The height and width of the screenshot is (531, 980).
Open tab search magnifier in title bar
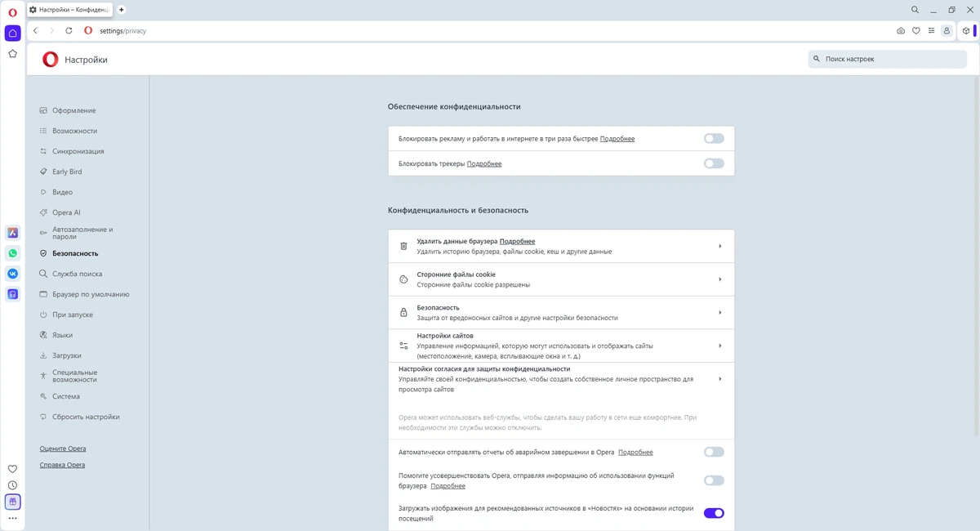pos(915,10)
